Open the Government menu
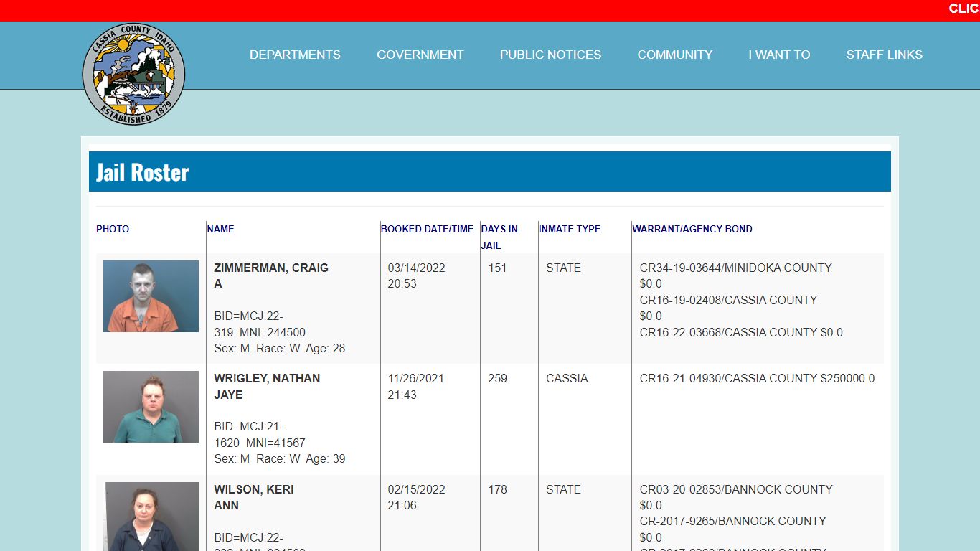Viewport: 980px width, 551px height. pos(420,55)
